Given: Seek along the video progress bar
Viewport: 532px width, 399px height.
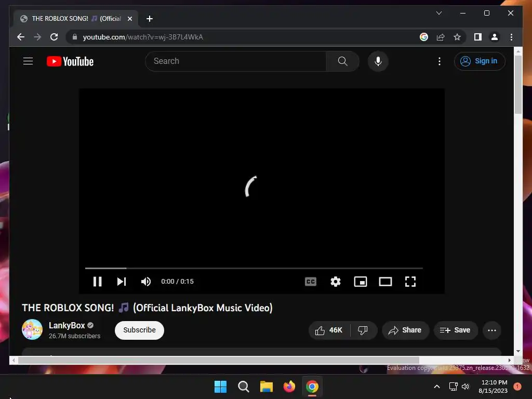Looking at the screenshot, I should pyautogui.click(x=254, y=268).
